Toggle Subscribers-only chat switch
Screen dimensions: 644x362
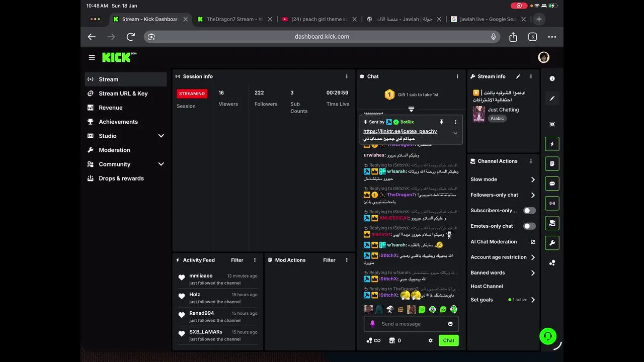click(529, 211)
